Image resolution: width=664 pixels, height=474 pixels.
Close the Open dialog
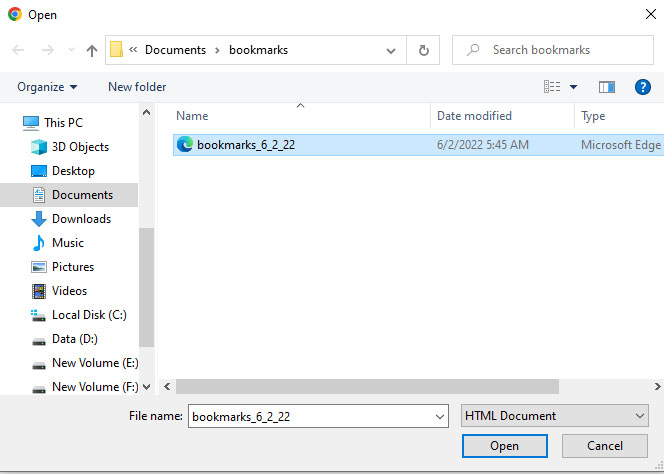(x=650, y=14)
